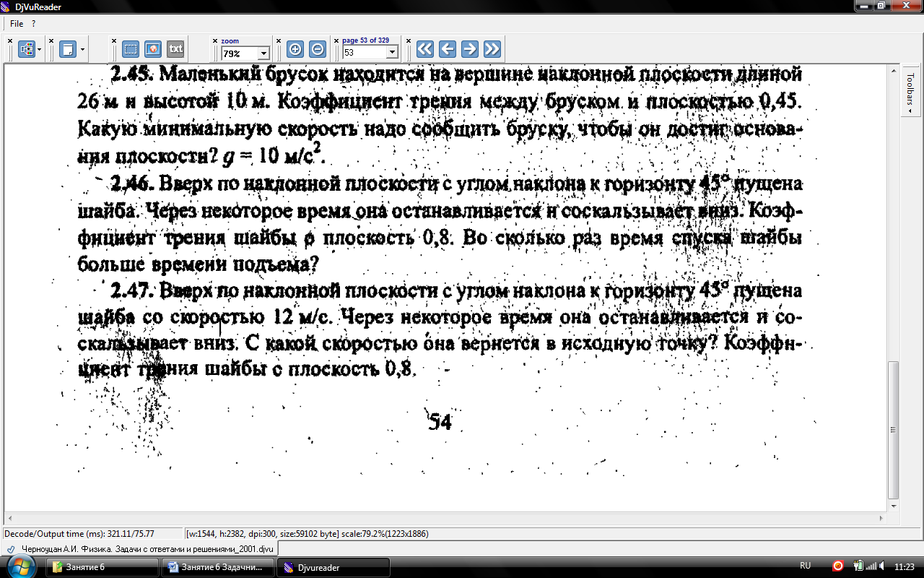Image resolution: width=924 pixels, height=578 pixels.
Task: Click the RU language indicator
Action: 806,566
